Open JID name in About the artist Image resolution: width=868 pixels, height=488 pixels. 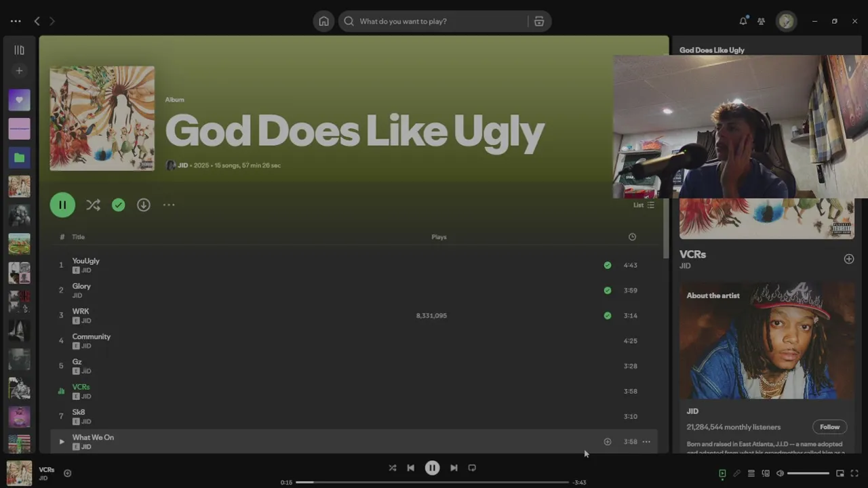692,411
